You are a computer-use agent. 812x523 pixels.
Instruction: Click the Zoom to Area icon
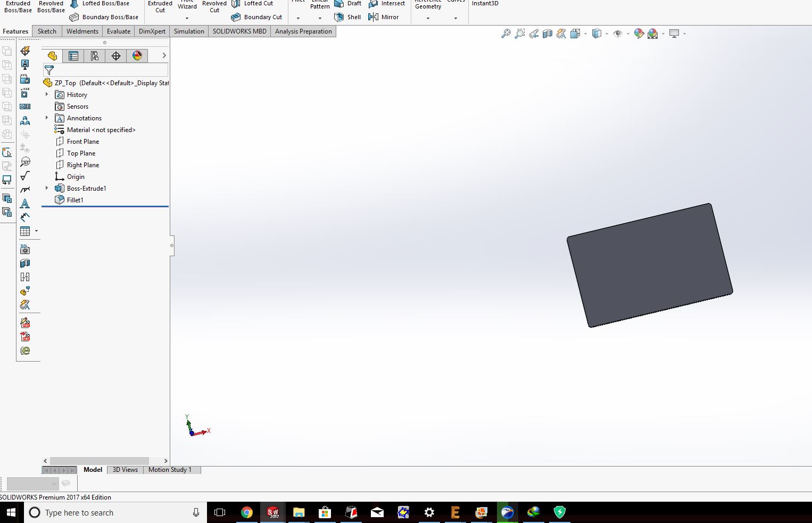(x=520, y=34)
